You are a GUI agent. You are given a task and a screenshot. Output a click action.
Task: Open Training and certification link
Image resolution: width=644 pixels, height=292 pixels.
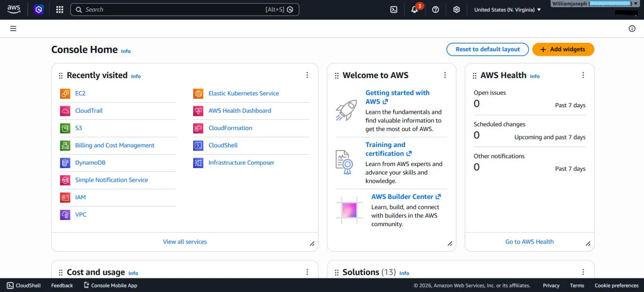tap(388, 149)
